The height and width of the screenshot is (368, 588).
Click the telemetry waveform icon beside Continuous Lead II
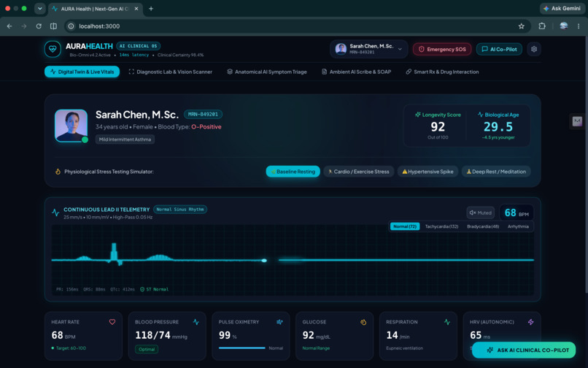point(55,212)
